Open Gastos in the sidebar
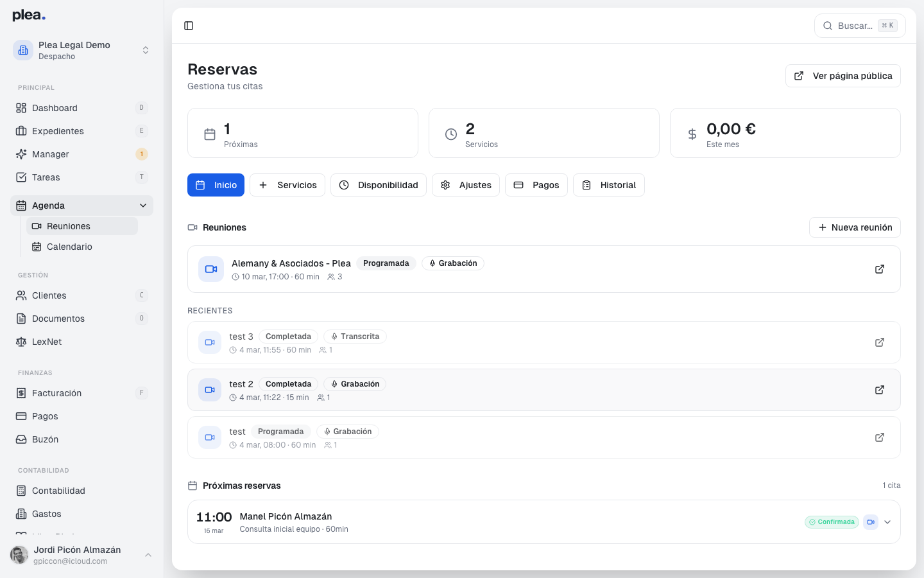This screenshot has height=578, width=924. [82, 514]
